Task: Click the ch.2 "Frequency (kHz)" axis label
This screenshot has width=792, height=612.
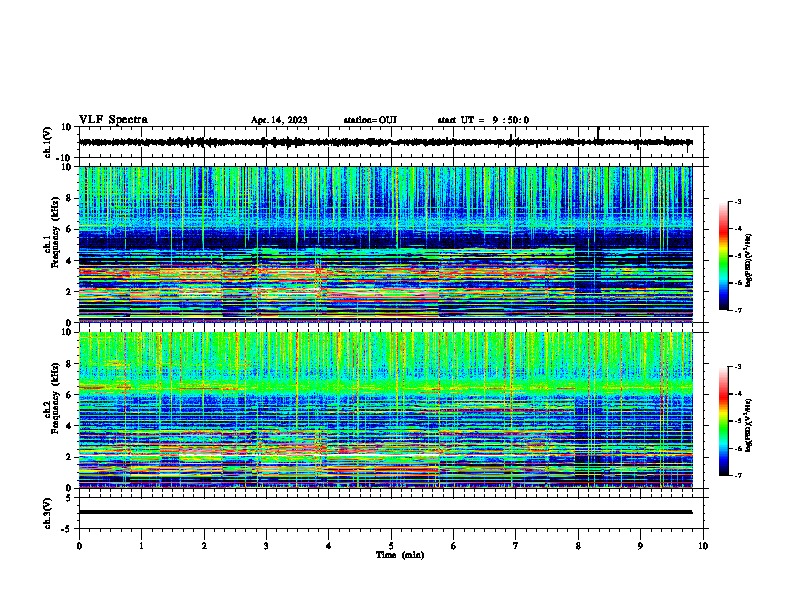Action: [x=55, y=398]
